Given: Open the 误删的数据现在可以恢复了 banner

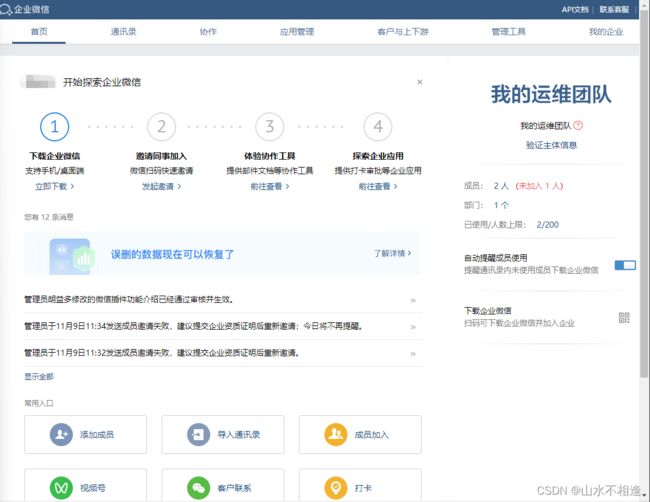Looking at the screenshot, I should coord(222,253).
